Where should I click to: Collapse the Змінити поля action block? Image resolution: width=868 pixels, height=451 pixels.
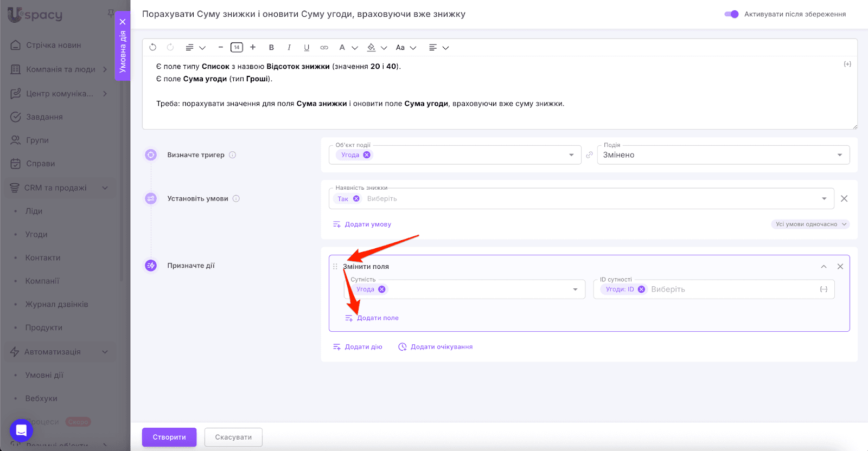824,267
